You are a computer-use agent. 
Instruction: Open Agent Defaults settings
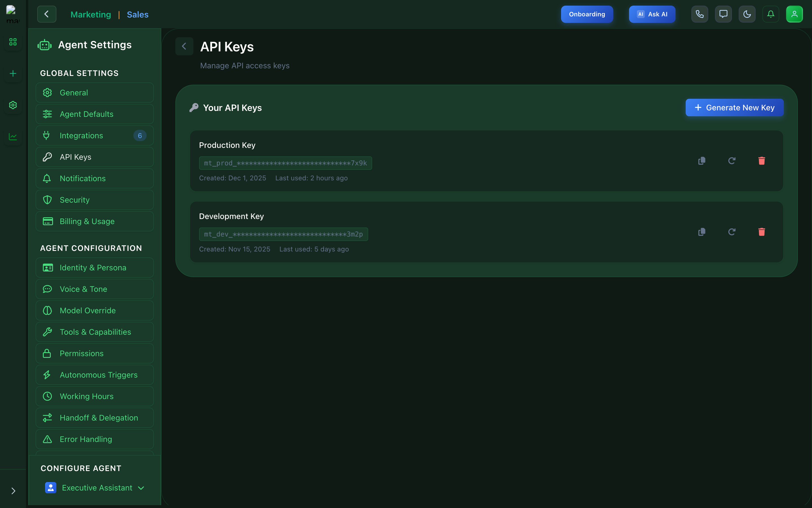95,114
